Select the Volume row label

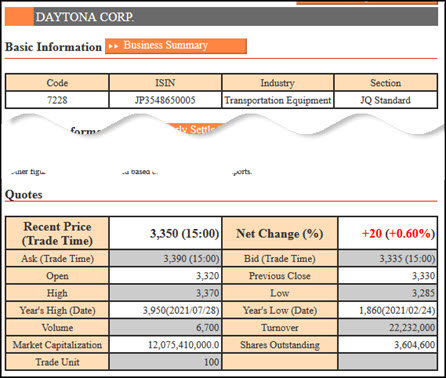pos(57,327)
